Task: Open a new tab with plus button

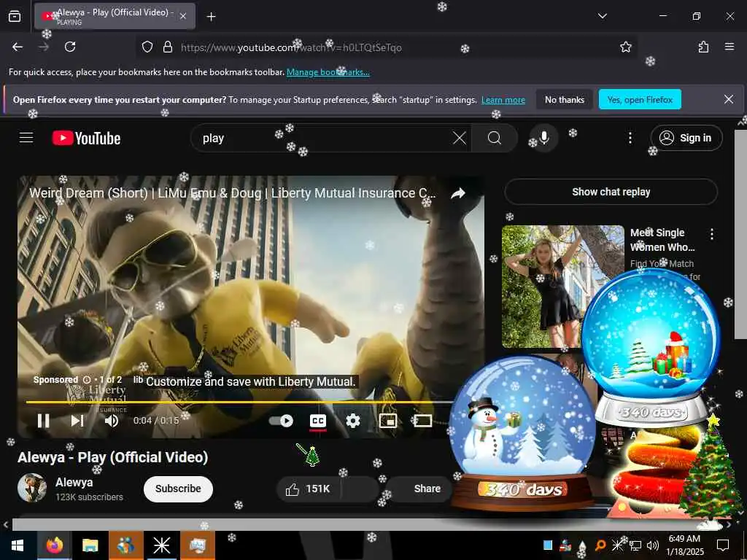Action: [211, 17]
